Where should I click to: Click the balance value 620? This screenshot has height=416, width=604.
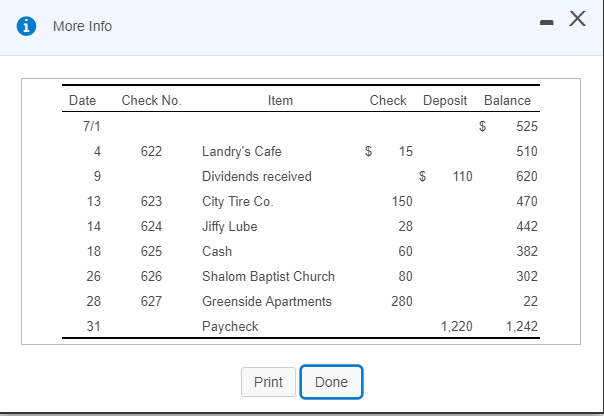click(527, 176)
